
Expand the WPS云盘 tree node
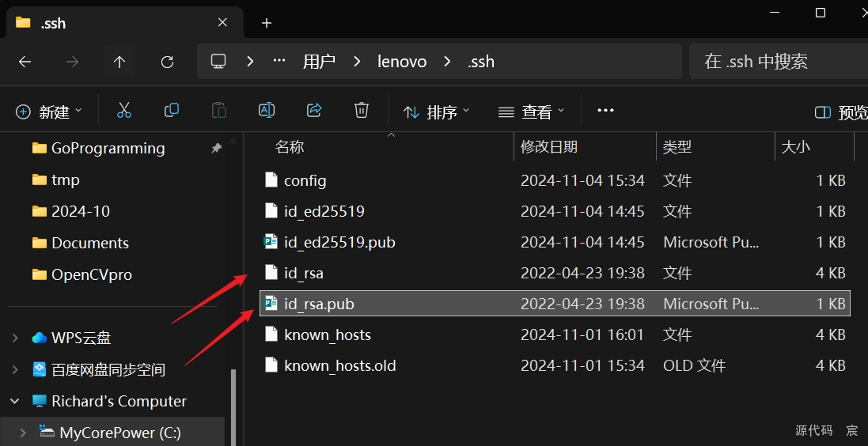click(15, 338)
